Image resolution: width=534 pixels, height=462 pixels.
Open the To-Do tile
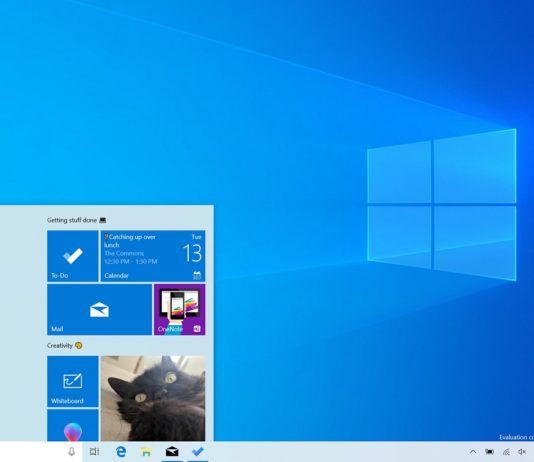tap(73, 256)
